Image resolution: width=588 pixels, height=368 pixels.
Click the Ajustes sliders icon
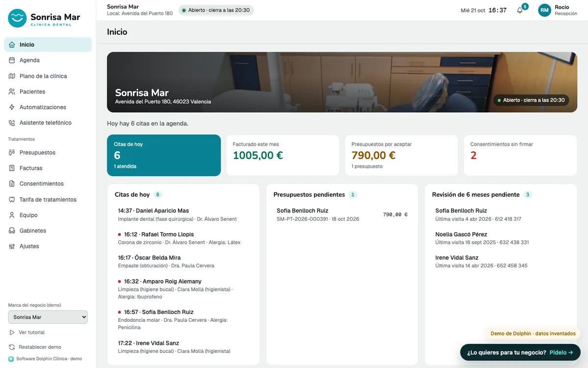pyautogui.click(x=12, y=246)
